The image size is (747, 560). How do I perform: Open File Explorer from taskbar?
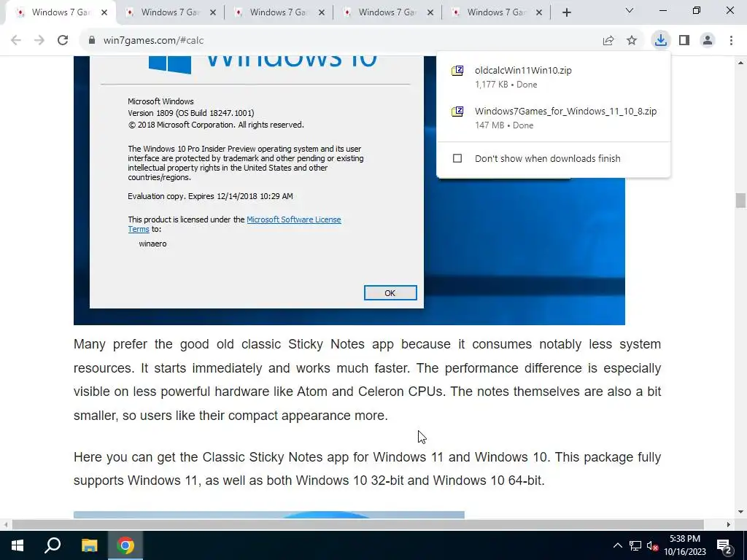click(89, 545)
